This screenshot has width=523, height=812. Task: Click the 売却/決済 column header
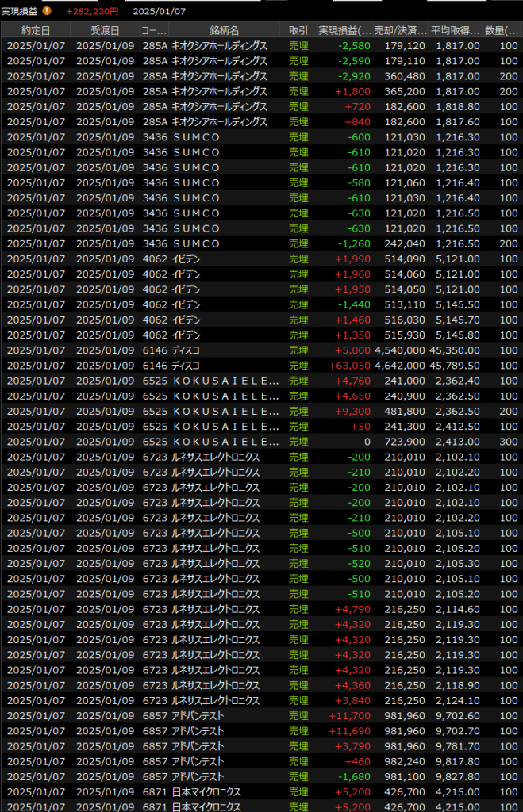(400, 30)
